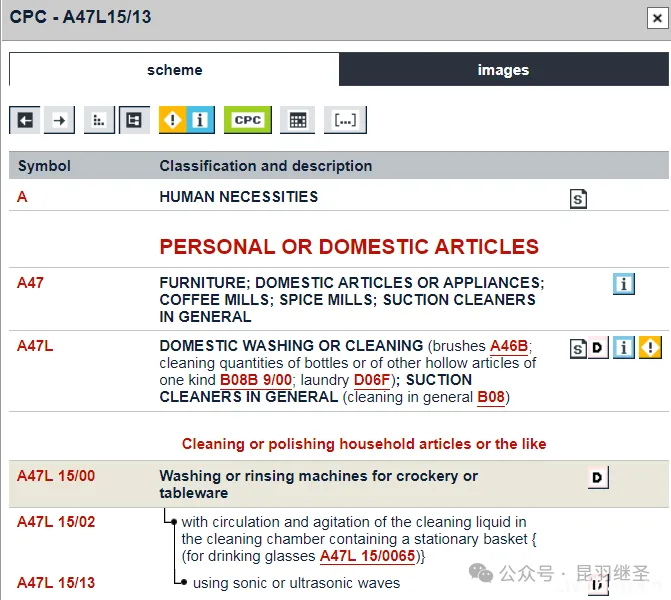Click the D definition icon for A47L
This screenshot has height=600, width=671.
pyautogui.click(x=598, y=348)
